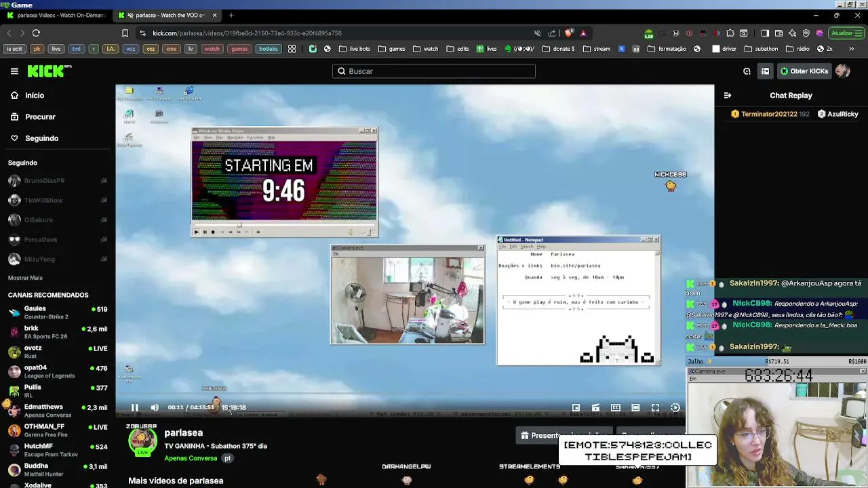The height and width of the screenshot is (488, 868).
Task: Open the "subathon" bookmark folder
Action: (762, 49)
